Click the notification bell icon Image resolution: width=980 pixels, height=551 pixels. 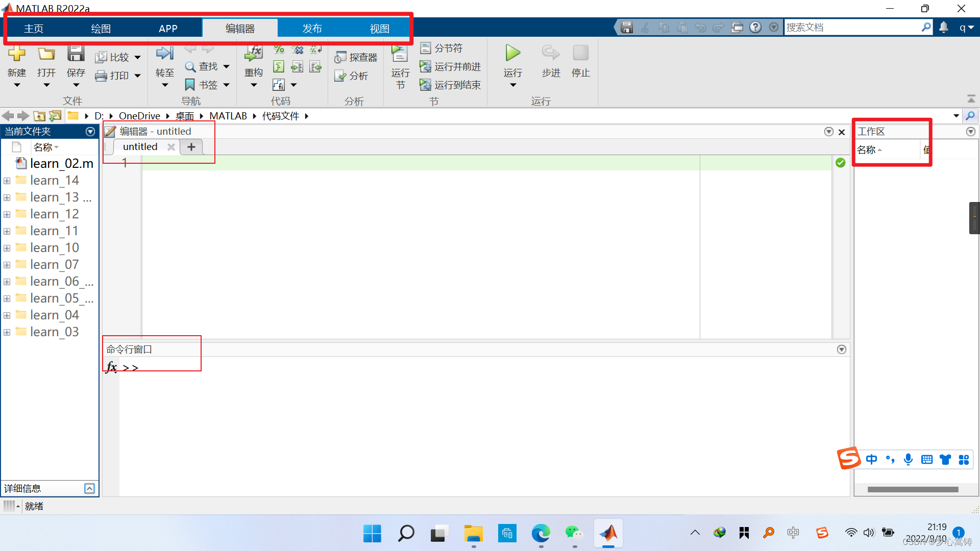pyautogui.click(x=943, y=28)
